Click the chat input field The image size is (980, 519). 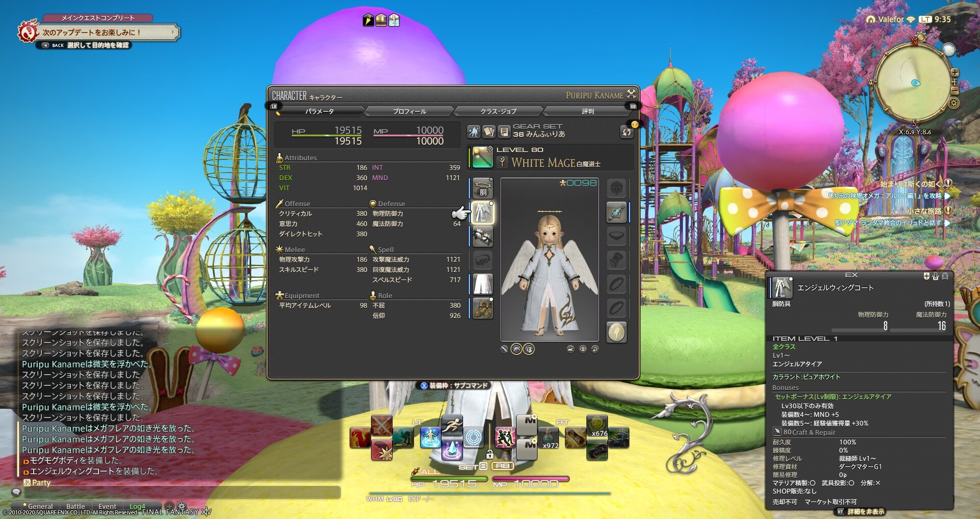coord(181,492)
